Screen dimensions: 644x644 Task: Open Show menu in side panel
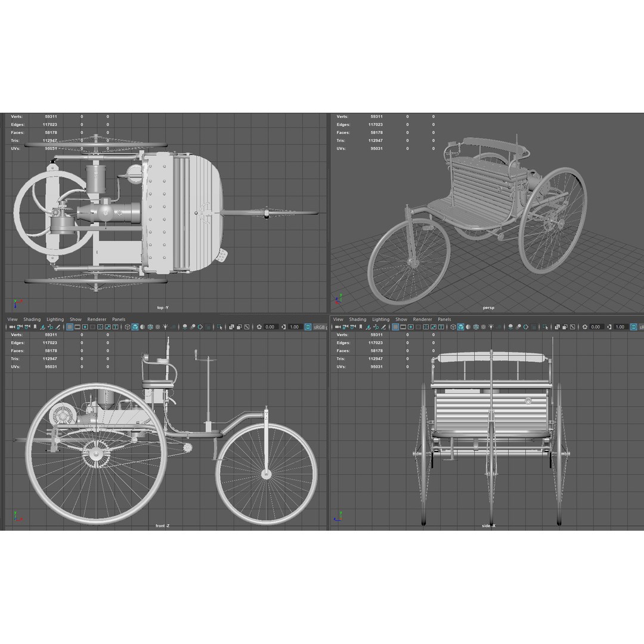401,319
